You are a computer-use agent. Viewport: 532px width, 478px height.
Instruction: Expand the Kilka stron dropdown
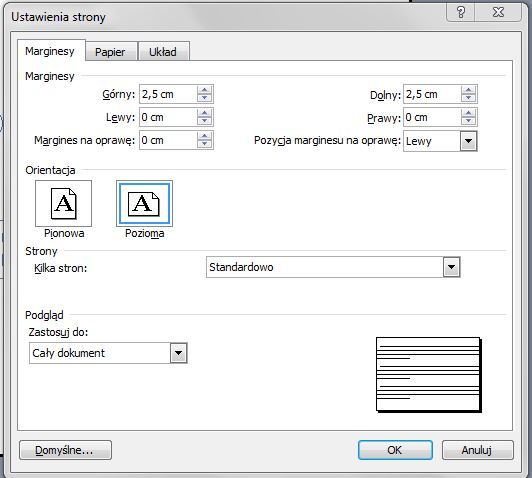[x=451, y=267]
